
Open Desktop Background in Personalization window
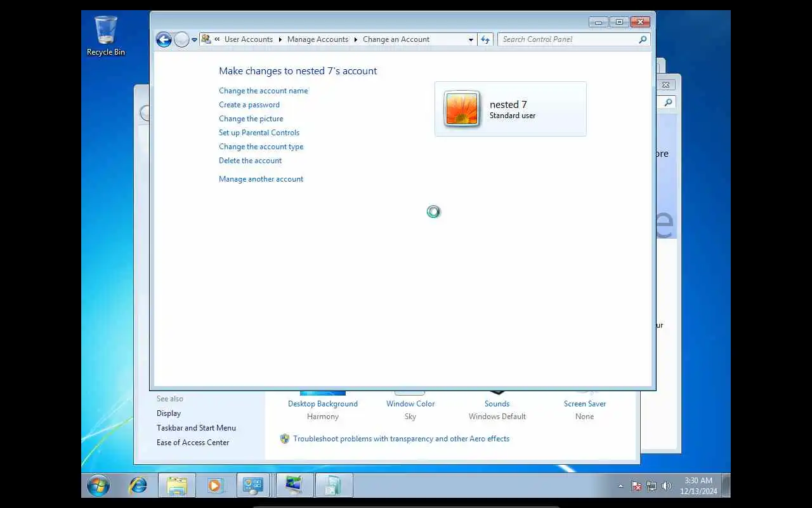(323, 404)
